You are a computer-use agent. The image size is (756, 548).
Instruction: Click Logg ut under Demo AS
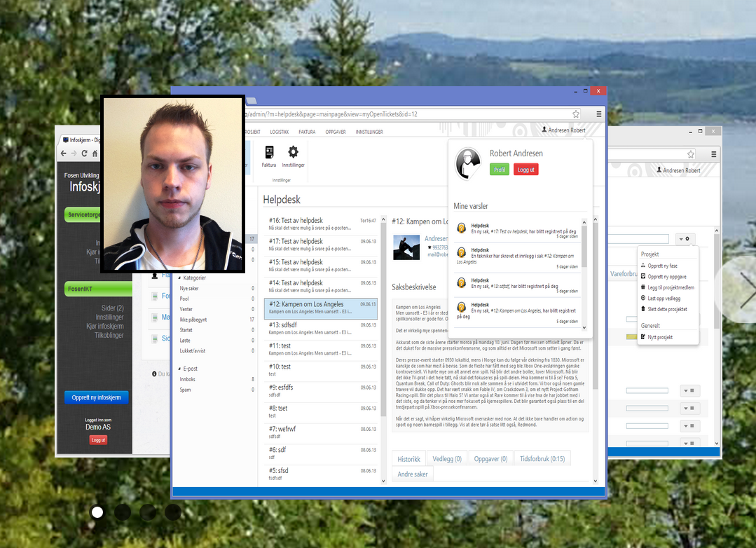tap(98, 440)
